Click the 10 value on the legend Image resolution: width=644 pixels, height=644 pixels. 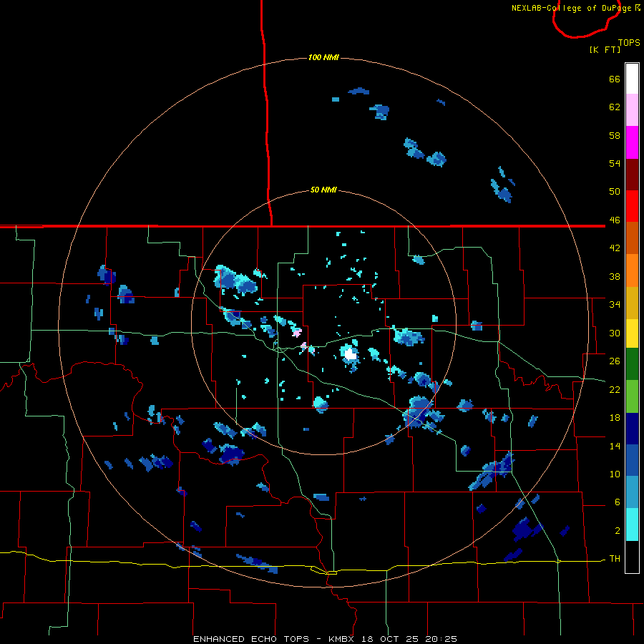click(x=615, y=474)
